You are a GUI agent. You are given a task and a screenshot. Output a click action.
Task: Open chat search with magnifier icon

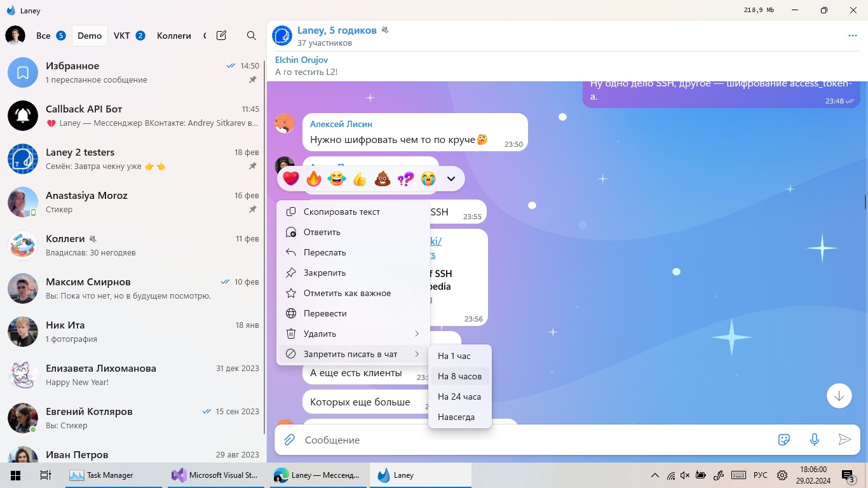pos(252,36)
